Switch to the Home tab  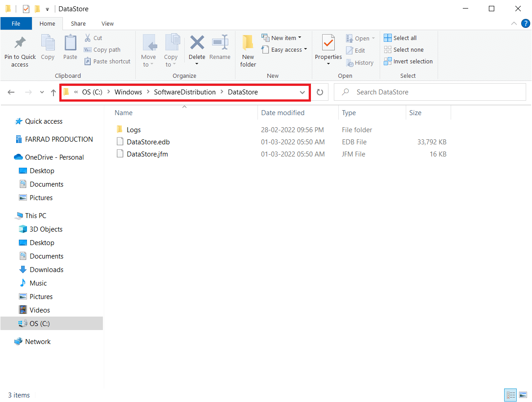click(47, 23)
